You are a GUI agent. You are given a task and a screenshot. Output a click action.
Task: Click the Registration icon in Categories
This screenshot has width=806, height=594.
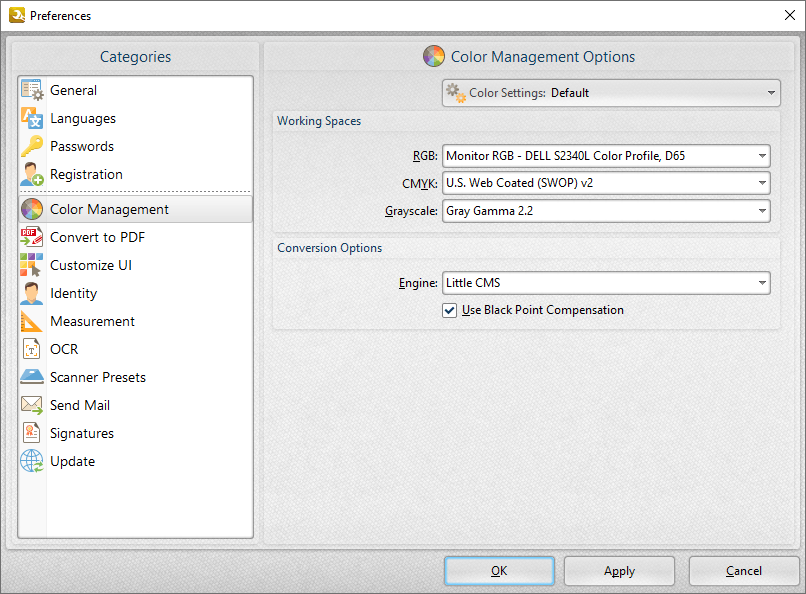(x=32, y=174)
